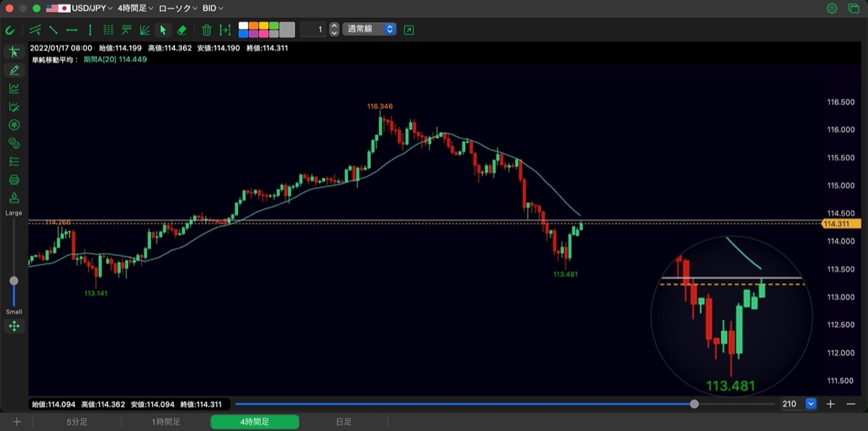Click the plus zoom button beside 210

(830, 404)
